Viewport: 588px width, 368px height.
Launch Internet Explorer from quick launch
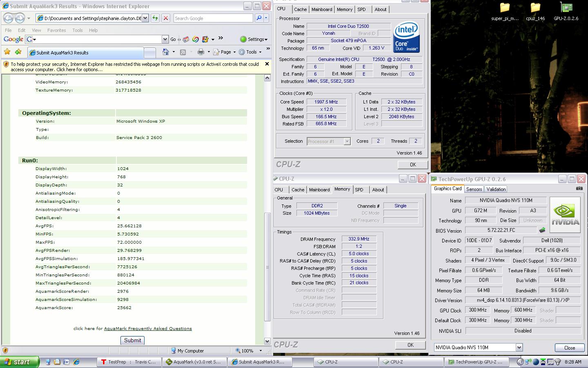[x=76, y=362]
